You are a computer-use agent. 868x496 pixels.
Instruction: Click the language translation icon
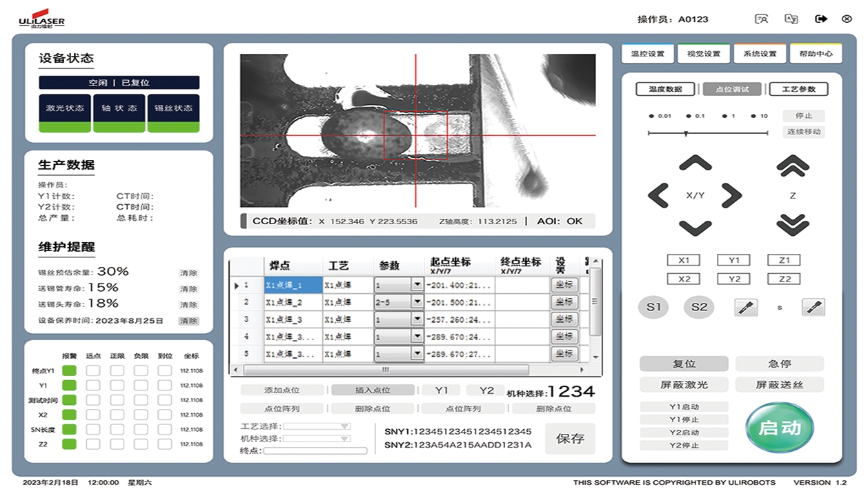[x=791, y=19]
